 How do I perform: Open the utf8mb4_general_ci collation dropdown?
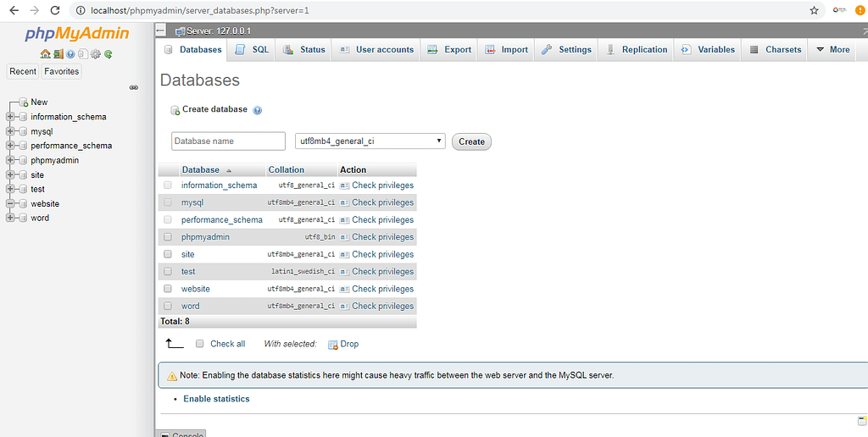pyautogui.click(x=370, y=141)
